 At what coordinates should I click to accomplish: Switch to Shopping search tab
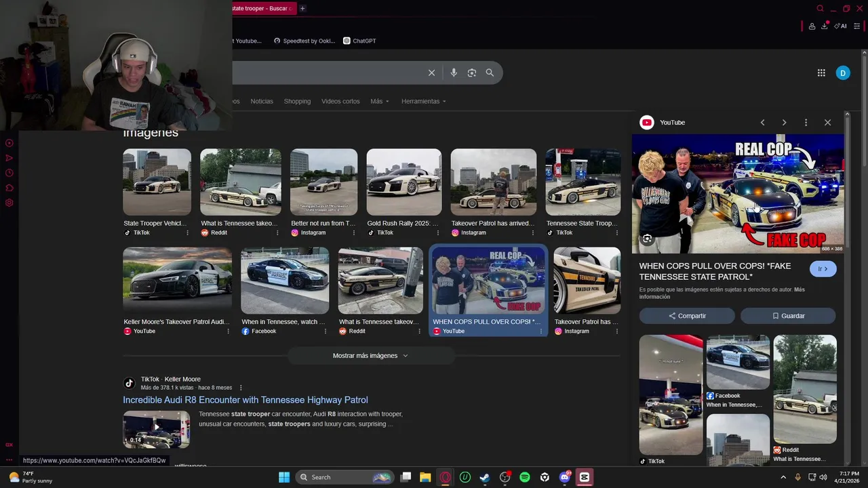coord(297,101)
